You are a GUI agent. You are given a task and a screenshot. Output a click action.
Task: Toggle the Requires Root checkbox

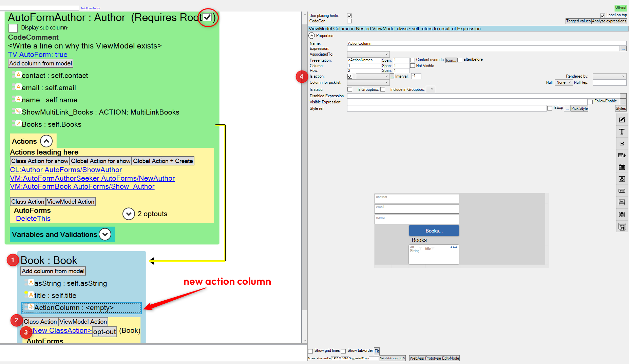[207, 17]
